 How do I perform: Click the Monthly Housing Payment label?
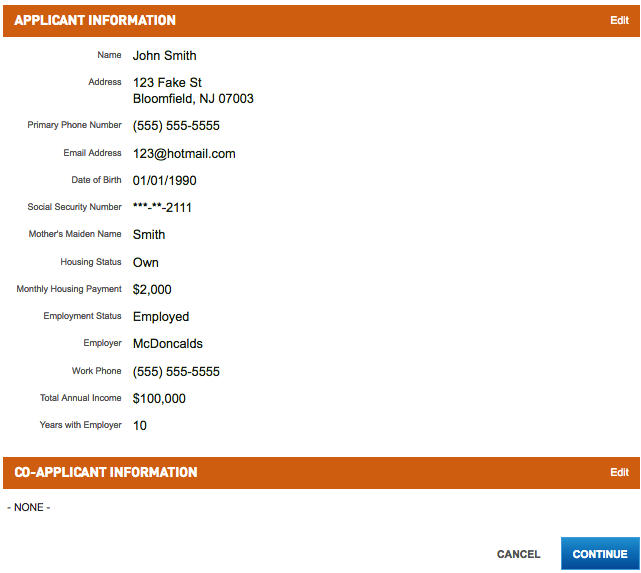pos(69,289)
